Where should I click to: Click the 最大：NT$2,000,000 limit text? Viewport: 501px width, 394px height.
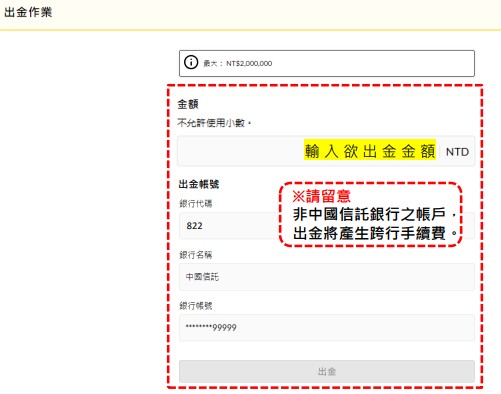click(x=238, y=63)
